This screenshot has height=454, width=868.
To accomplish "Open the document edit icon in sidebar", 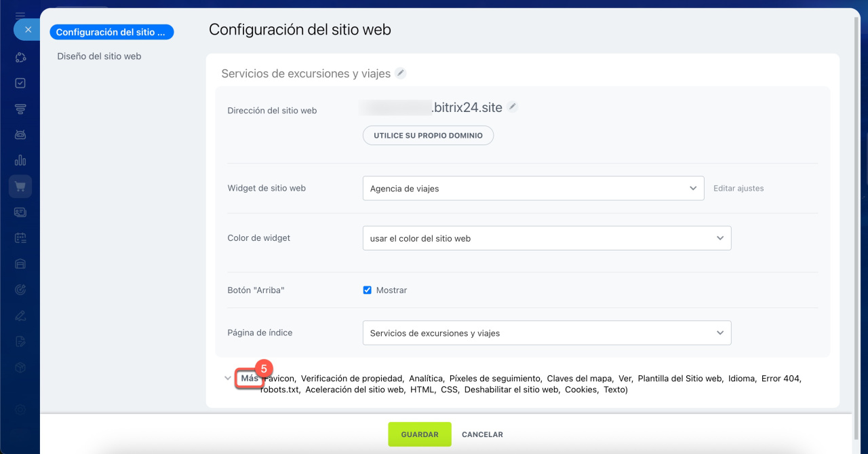I will 20,341.
